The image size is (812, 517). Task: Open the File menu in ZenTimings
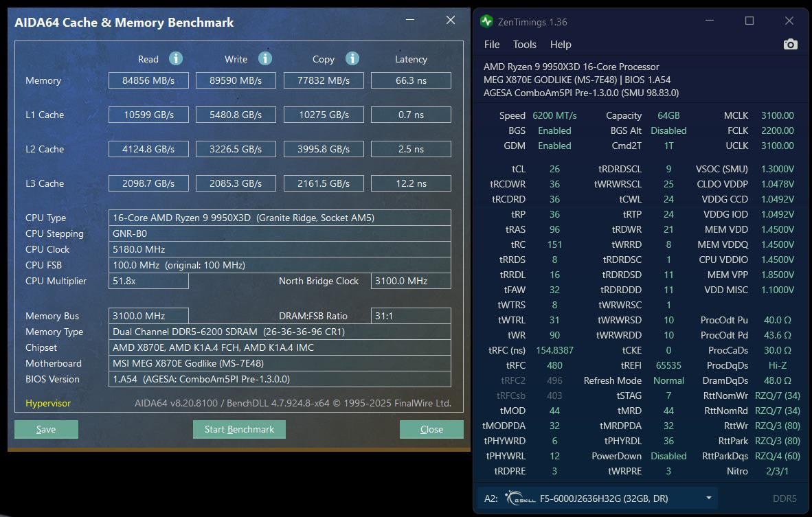coord(492,45)
